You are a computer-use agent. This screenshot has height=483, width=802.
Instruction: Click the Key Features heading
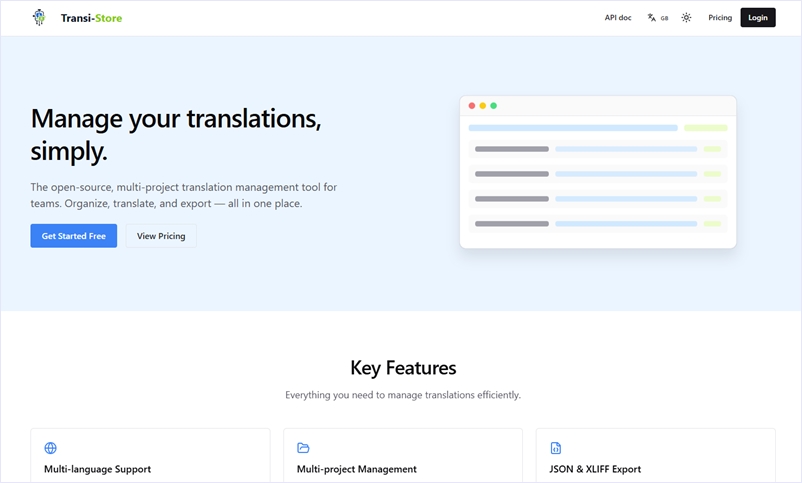click(x=403, y=368)
